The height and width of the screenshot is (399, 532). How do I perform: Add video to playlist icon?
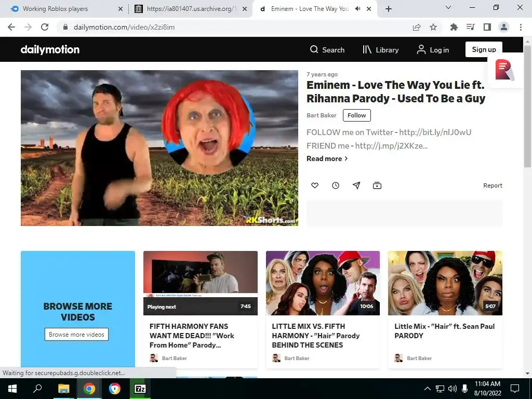[377, 185]
